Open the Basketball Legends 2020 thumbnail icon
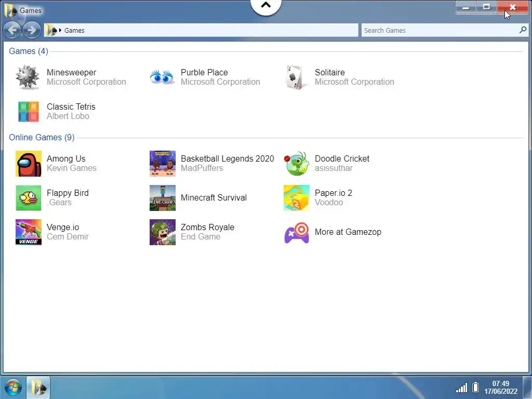This screenshot has width=532, height=399. pyautogui.click(x=163, y=164)
